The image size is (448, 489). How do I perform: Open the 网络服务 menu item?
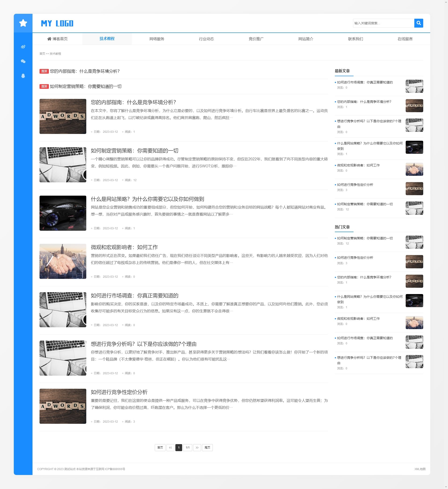pyautogui.click(x=157, y=39)
